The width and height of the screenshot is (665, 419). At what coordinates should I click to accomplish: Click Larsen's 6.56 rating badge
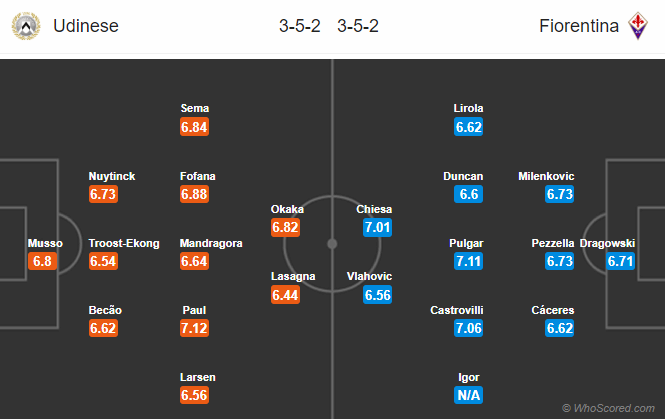click(194, 395)
